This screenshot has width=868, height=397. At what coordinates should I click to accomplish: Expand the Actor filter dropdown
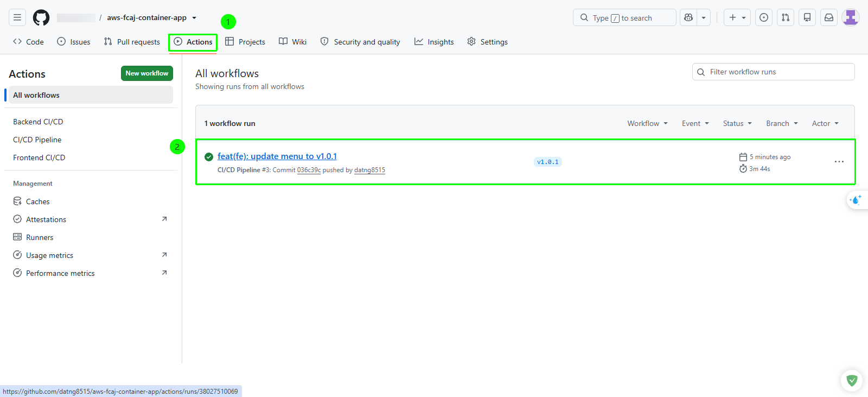click(x=826, y=123)
